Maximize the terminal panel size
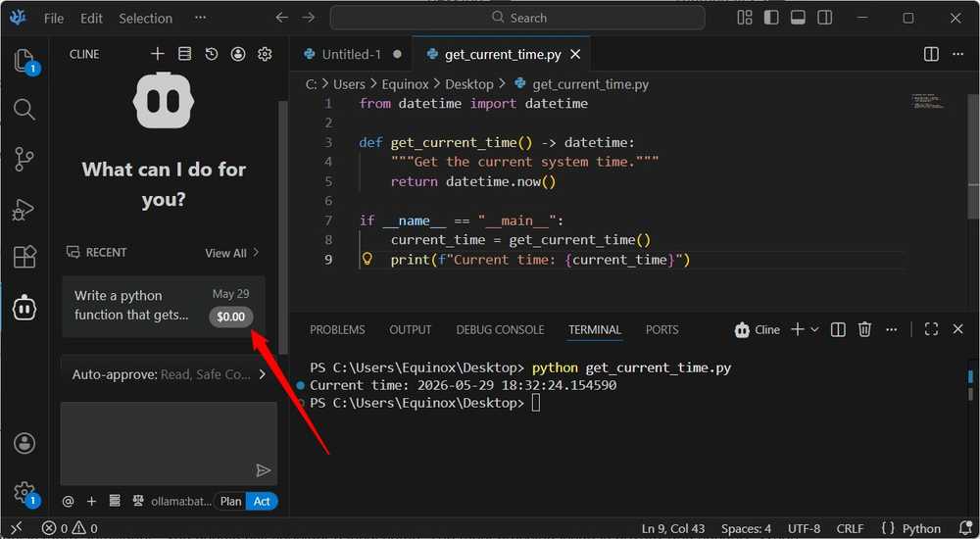The image size is (980, 539). (931, 329)
